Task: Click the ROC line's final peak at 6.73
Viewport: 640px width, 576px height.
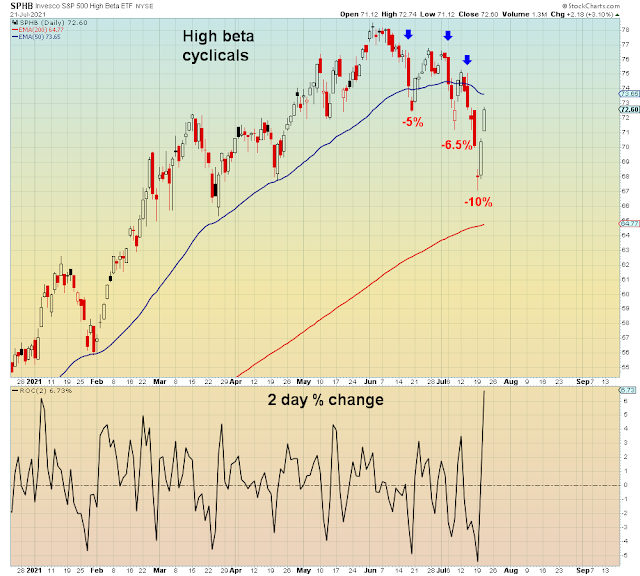Action: (484, 392)
